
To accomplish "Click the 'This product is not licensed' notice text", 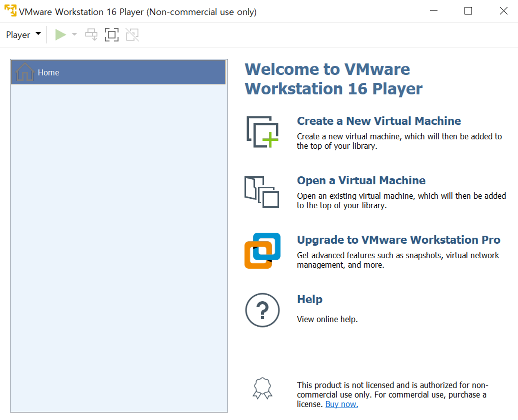I will click(x=392, y=395).
